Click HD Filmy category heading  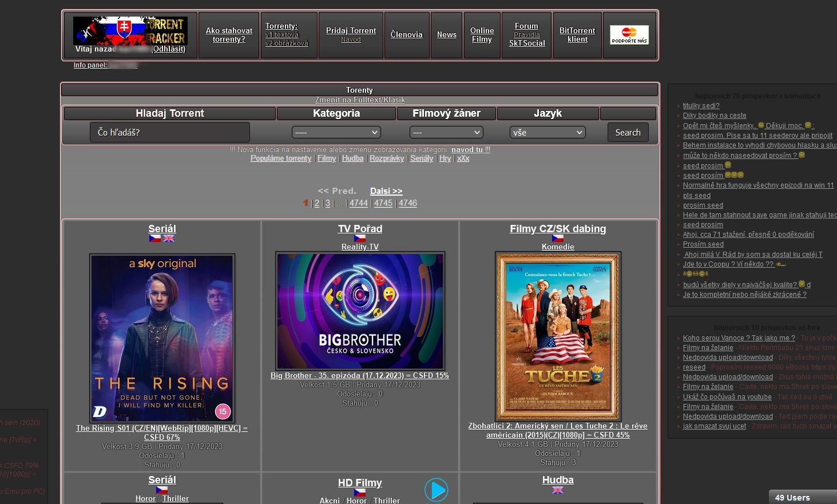coord(360,483)
